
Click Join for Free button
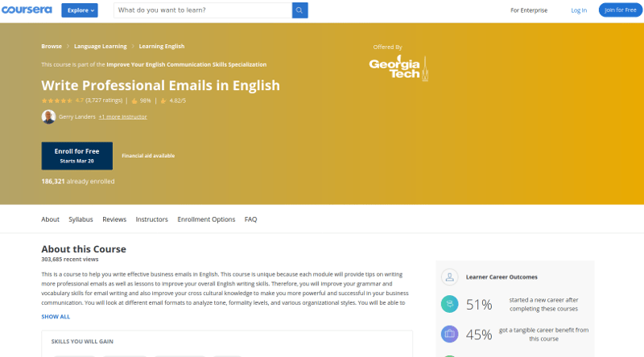coord(620,10)
